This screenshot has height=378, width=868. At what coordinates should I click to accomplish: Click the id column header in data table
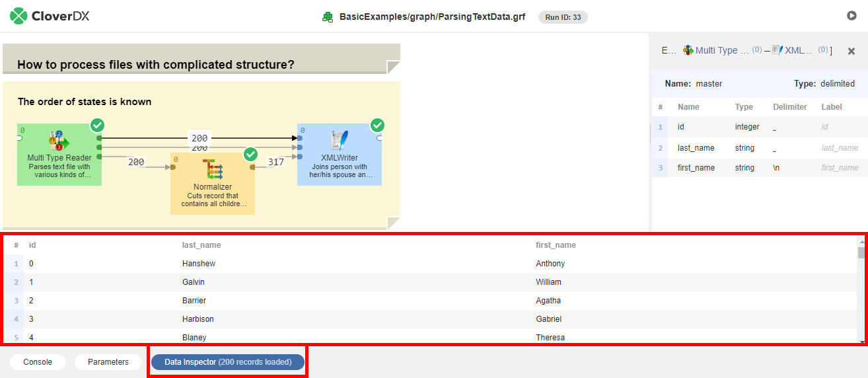click(32, 245)
